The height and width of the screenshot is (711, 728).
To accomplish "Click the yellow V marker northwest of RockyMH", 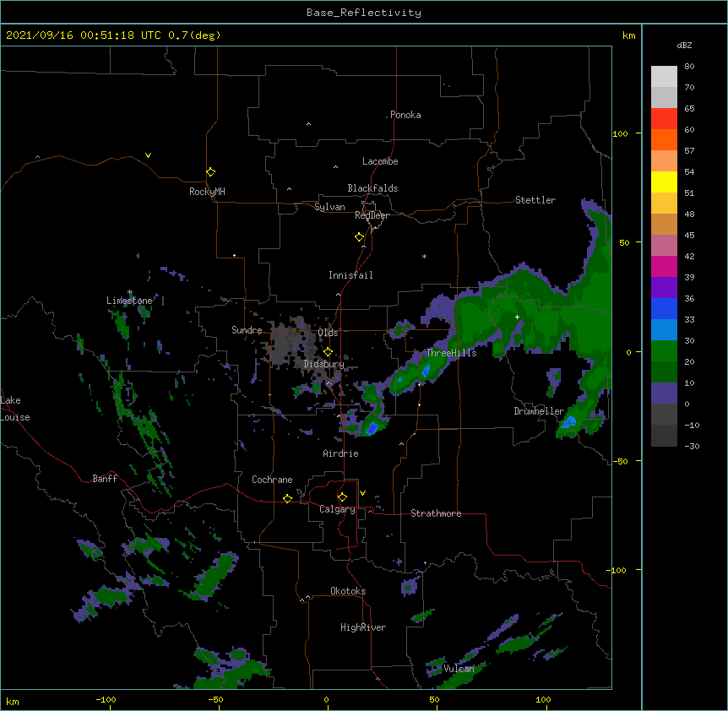I will pos(148,155).
